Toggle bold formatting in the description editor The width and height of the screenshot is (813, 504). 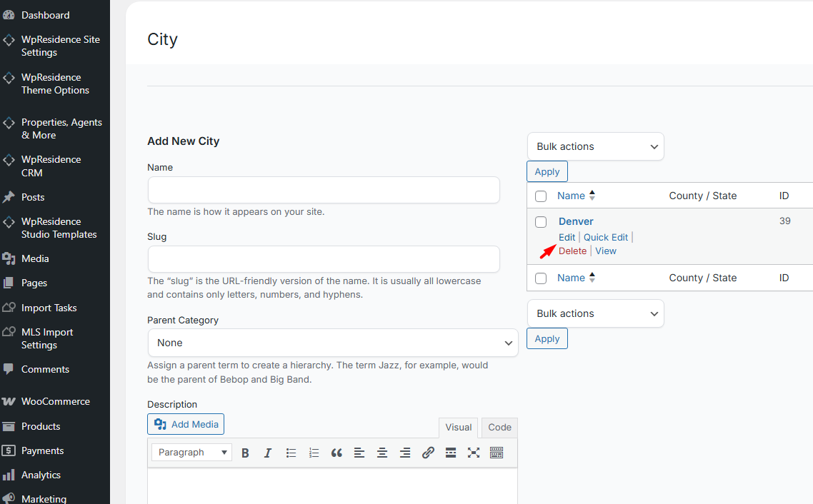point(245,453)
